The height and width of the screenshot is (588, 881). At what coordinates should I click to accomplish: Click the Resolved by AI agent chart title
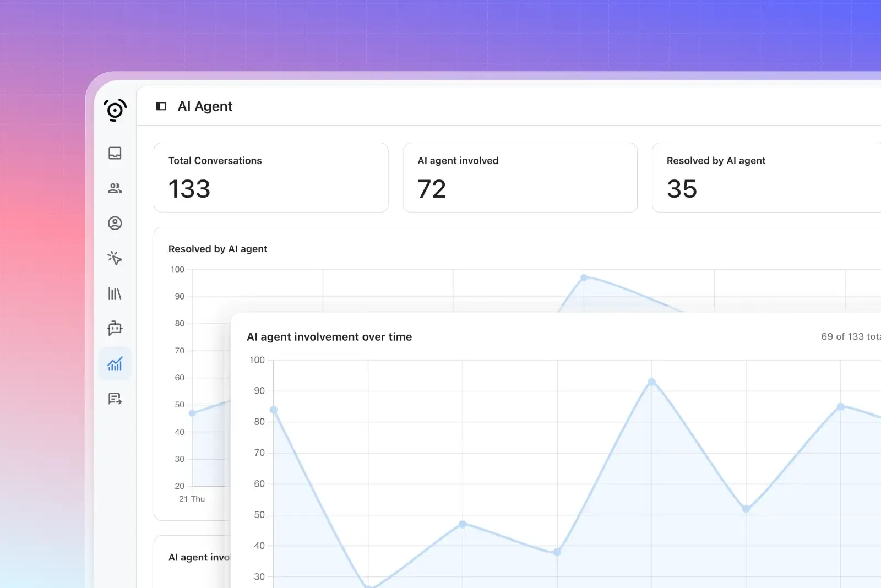[x=217, y=249]
